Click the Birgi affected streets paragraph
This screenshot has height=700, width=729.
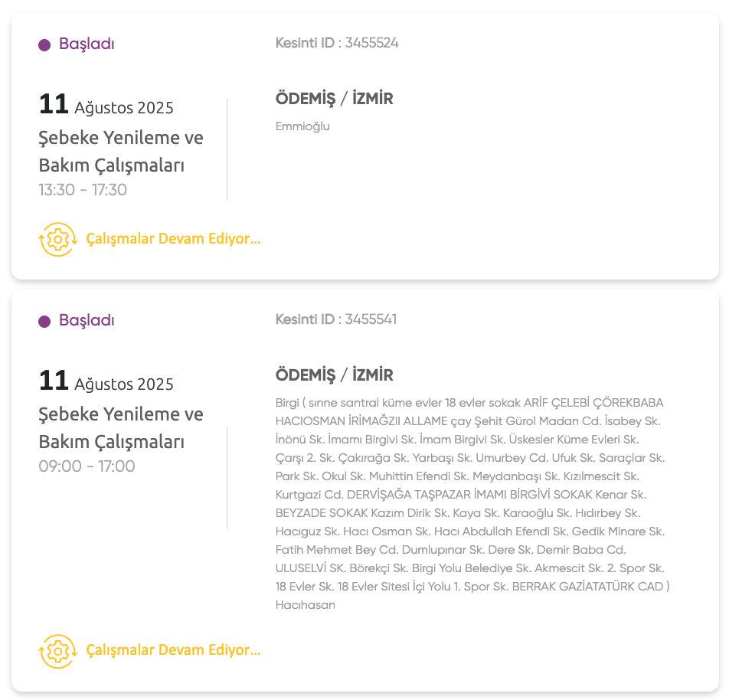coord(471,503)
